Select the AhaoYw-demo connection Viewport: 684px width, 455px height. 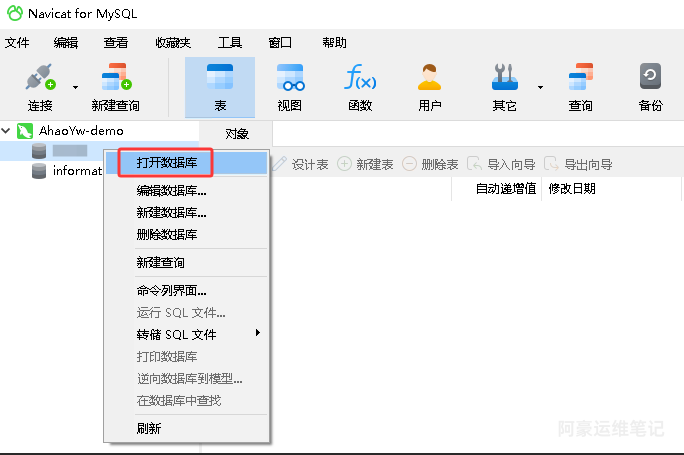(81, 130)
